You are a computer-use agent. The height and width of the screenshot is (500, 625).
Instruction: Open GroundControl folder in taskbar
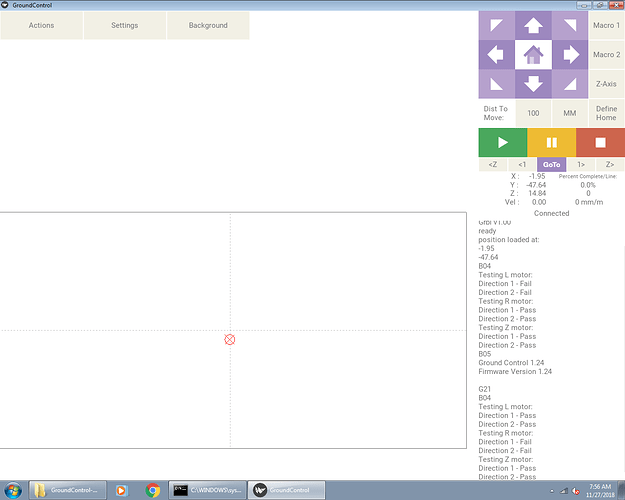pyautogui.click(x=68, y=490)
